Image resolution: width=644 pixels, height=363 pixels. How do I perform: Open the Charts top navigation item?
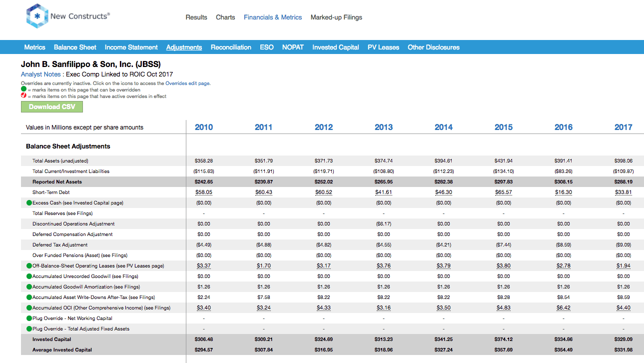(x=225, y=17)
